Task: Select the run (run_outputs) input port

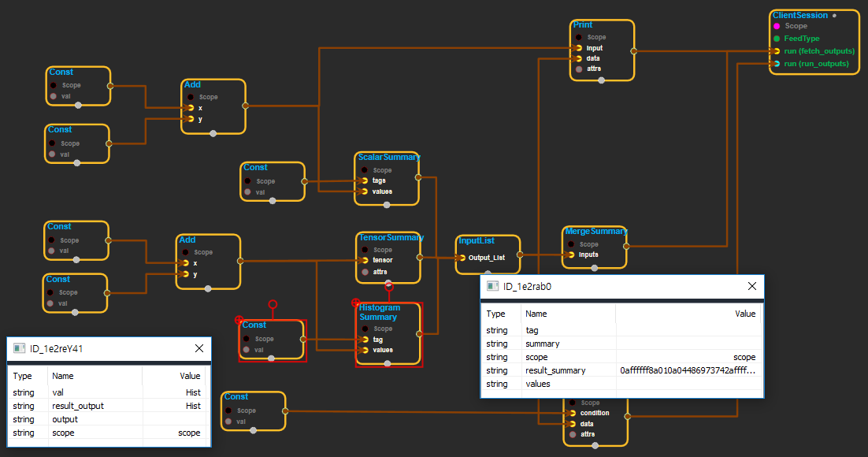Action: tap(777, 64)
